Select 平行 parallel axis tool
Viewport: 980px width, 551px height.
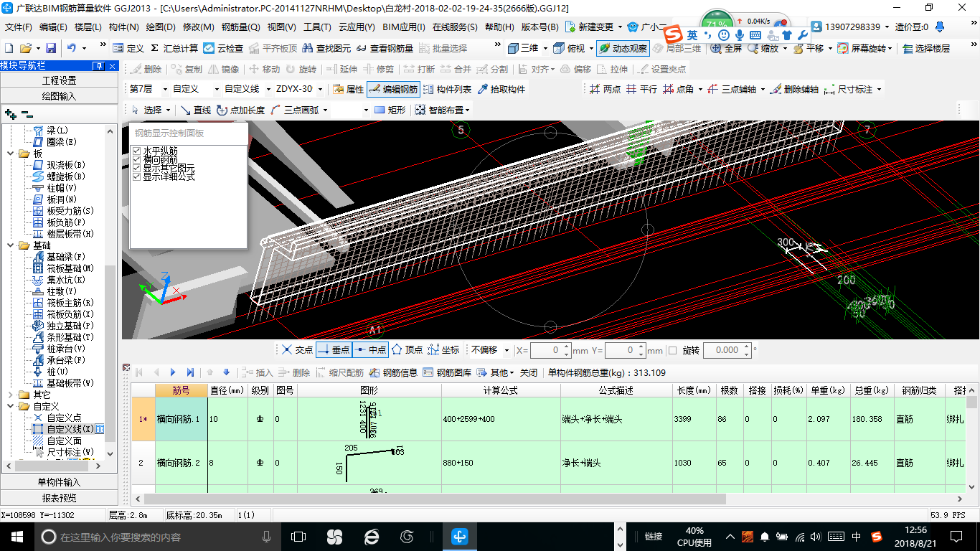[641, 89]
